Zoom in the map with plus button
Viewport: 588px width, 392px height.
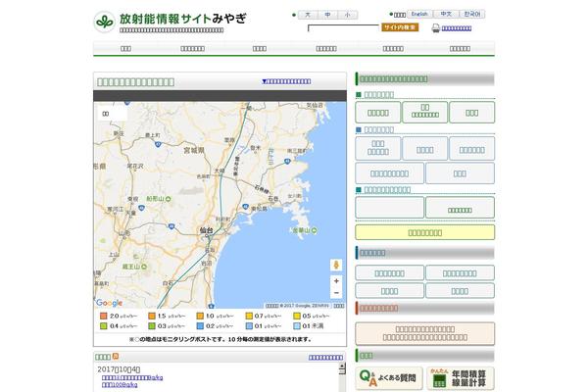coord(336,280)
